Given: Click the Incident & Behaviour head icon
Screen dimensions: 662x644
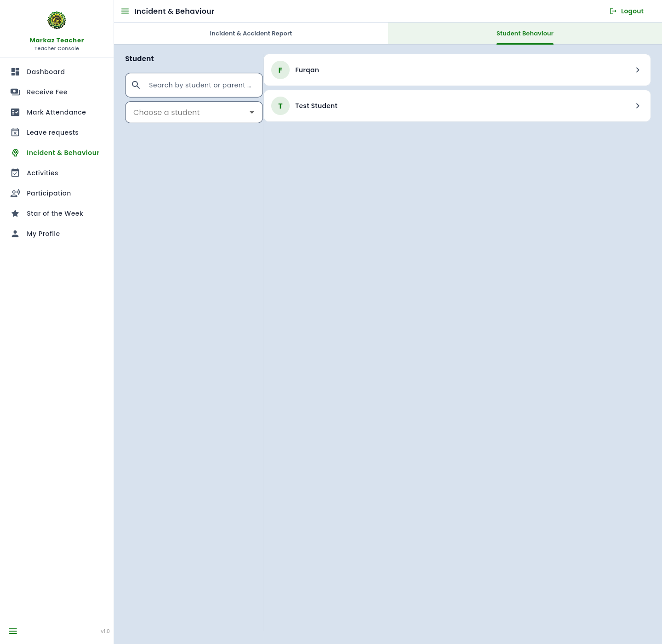Looking at the screenshot, I should pos(15,153).
